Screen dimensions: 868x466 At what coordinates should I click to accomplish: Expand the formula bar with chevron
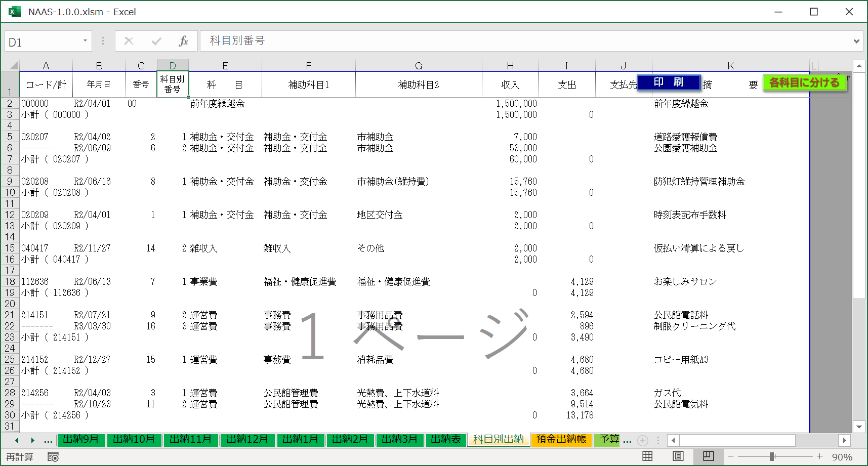pos(856,41)
